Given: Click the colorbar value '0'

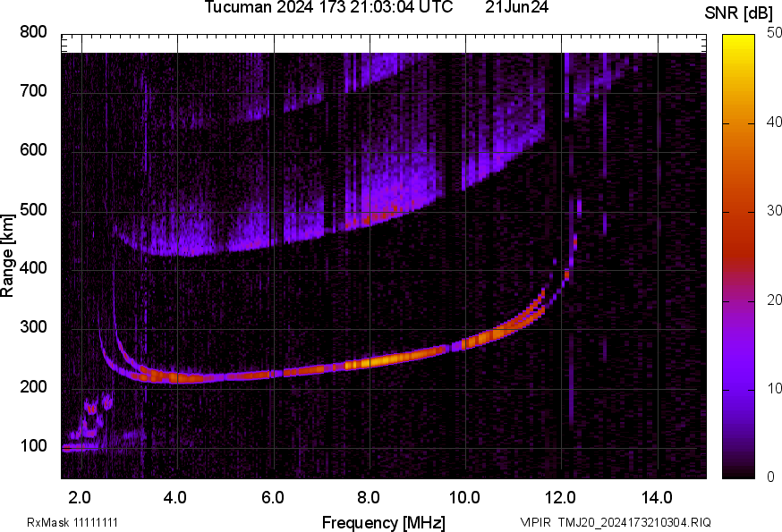Looking at the screenshot, I should [x=770, y=477].
